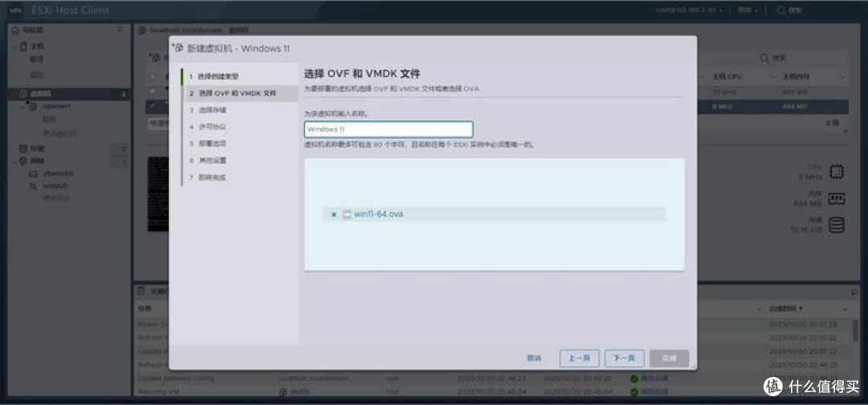Go to step 5 部署选项
This screenshot has height=405, width=868.
point(212,143)
